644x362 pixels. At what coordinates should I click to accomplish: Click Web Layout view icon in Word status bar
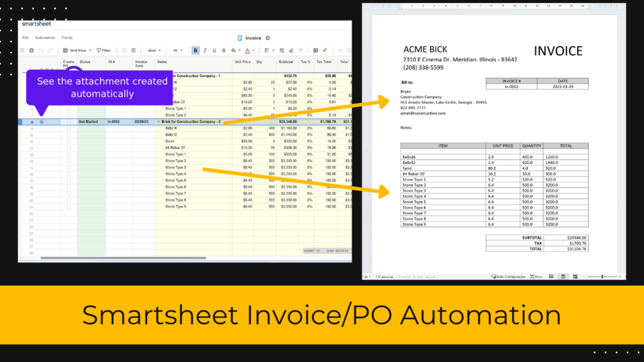pyautogui.click(x=575, y=277)
